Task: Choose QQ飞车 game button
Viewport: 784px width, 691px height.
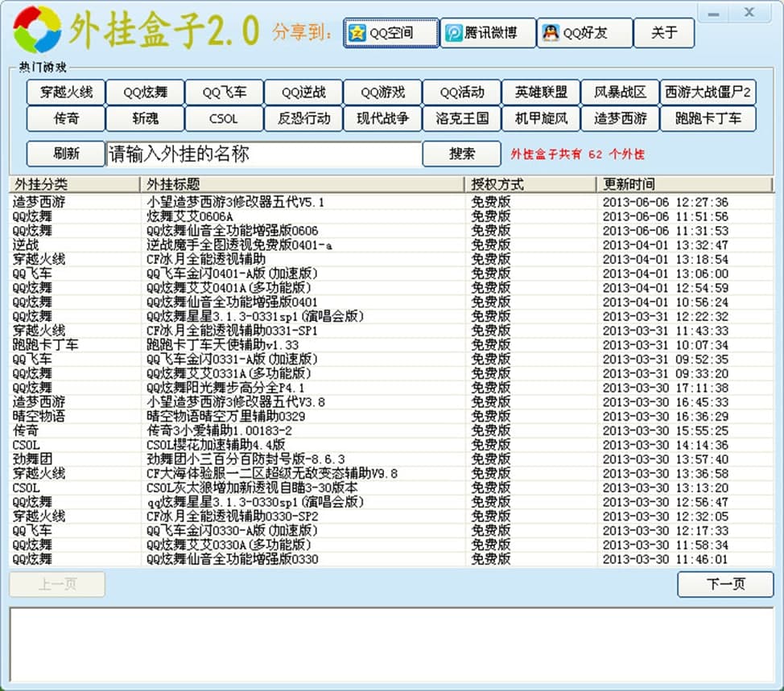Action: [224, 92]
